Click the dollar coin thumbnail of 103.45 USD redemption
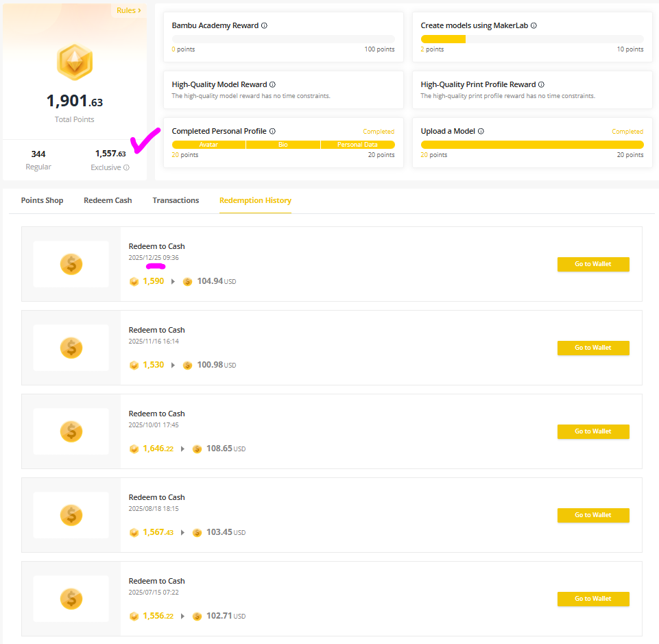Viewport: 659px width, 644px height. point(71,515)
